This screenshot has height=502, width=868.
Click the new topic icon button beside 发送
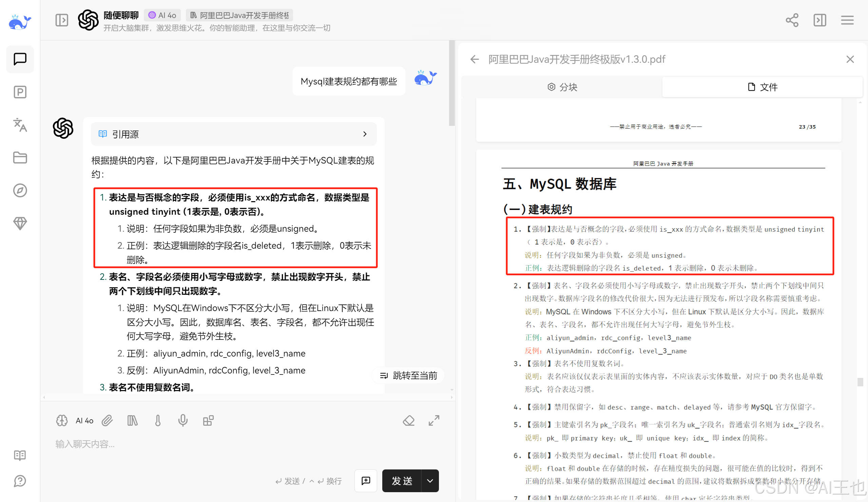click(x=366, y=480)
